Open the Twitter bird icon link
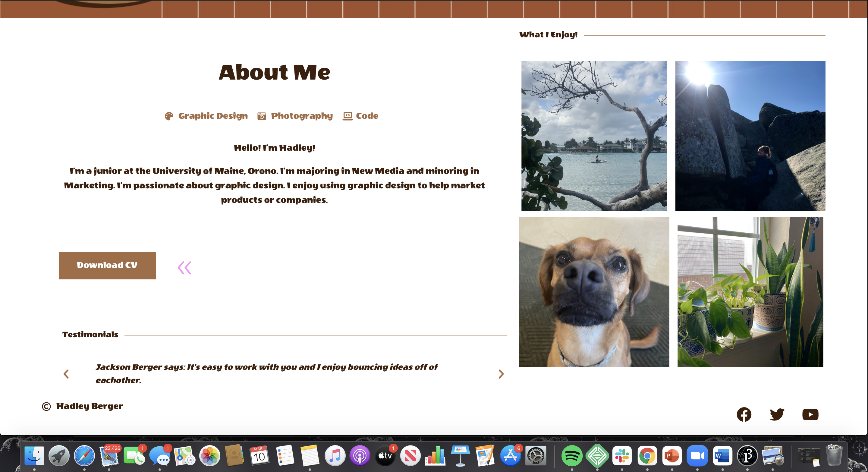 click(777, 414)
